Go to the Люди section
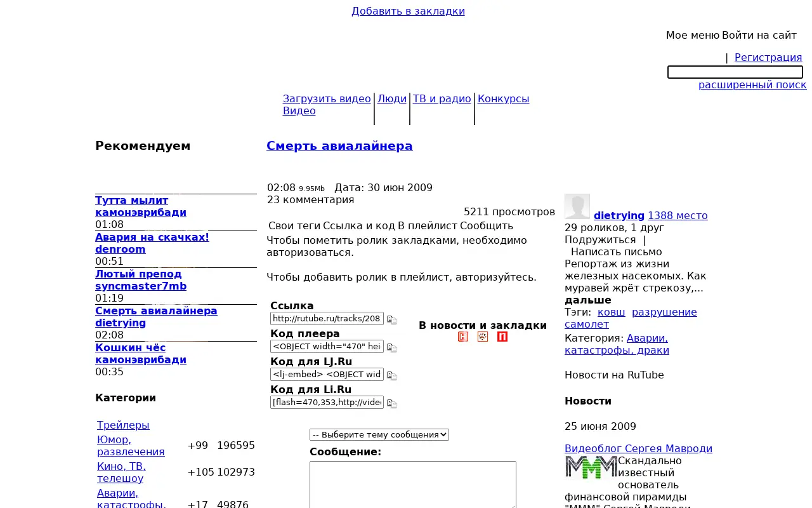This screenshot has width=812, height=508. [392, 99]
